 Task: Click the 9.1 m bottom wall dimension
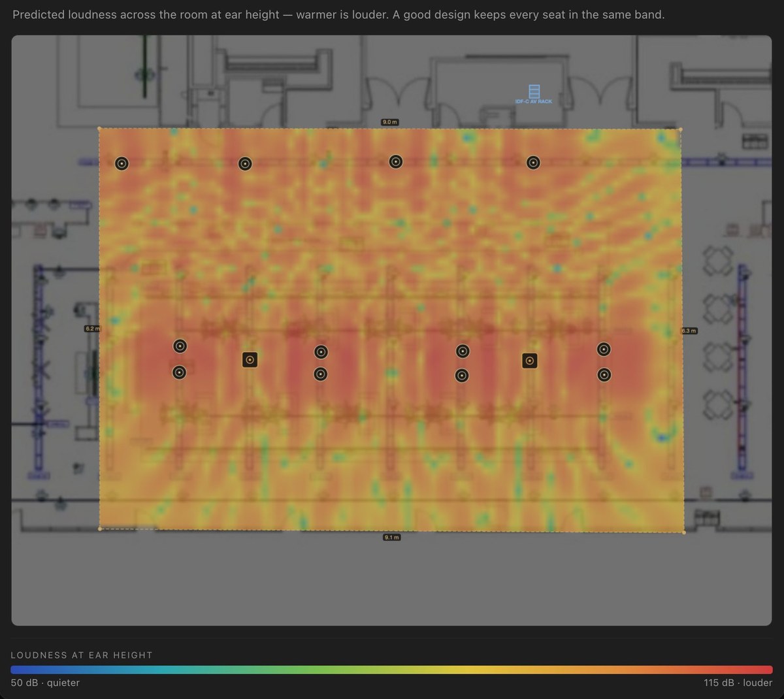click(392, 537)
